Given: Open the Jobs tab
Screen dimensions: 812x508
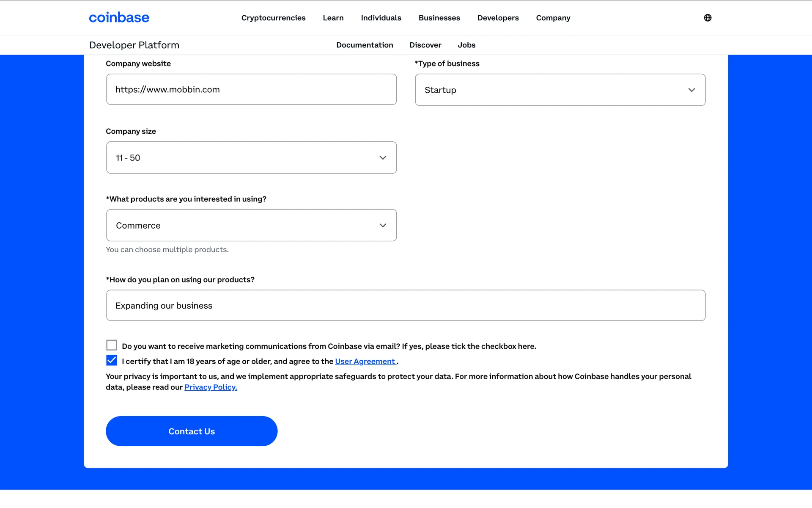Looking at the screenshot, I should (466, 45).
